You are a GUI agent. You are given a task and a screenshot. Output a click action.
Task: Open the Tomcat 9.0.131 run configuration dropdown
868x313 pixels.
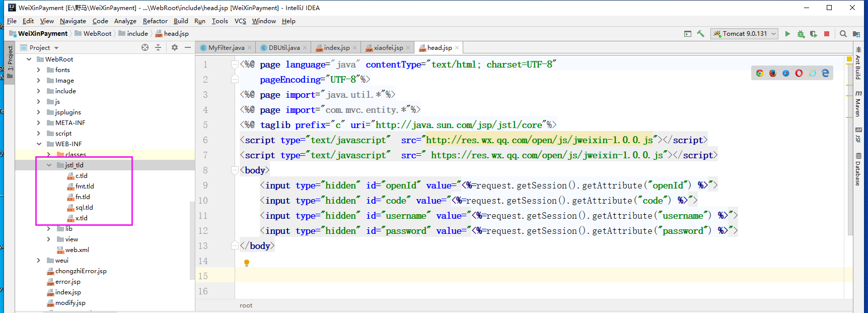pyautogui.click(x=745, y=34)
